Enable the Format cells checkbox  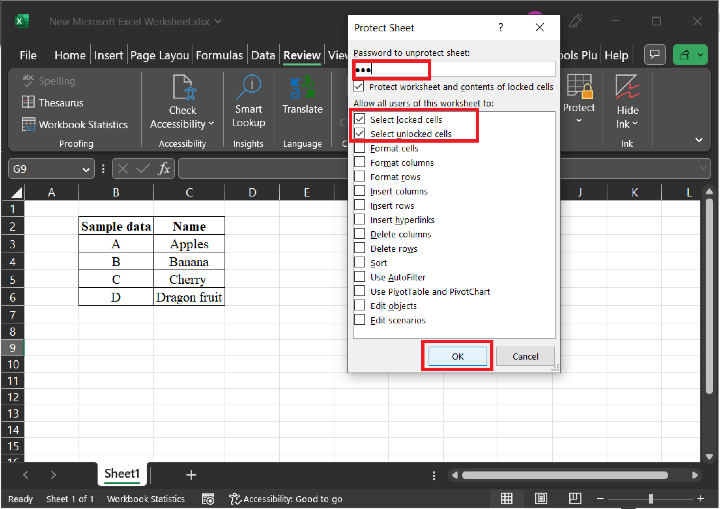coord(360,149)
